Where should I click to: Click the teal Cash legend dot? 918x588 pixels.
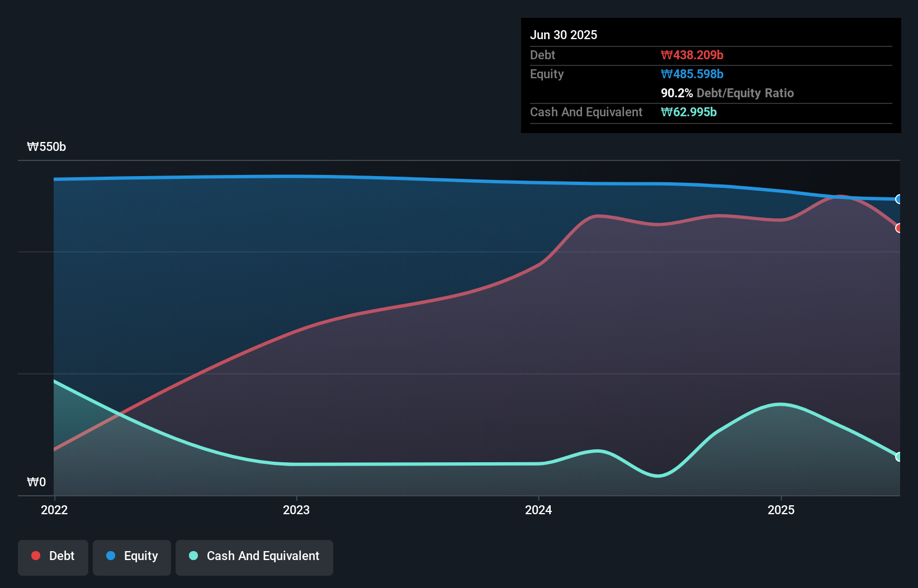pos(193,556)
